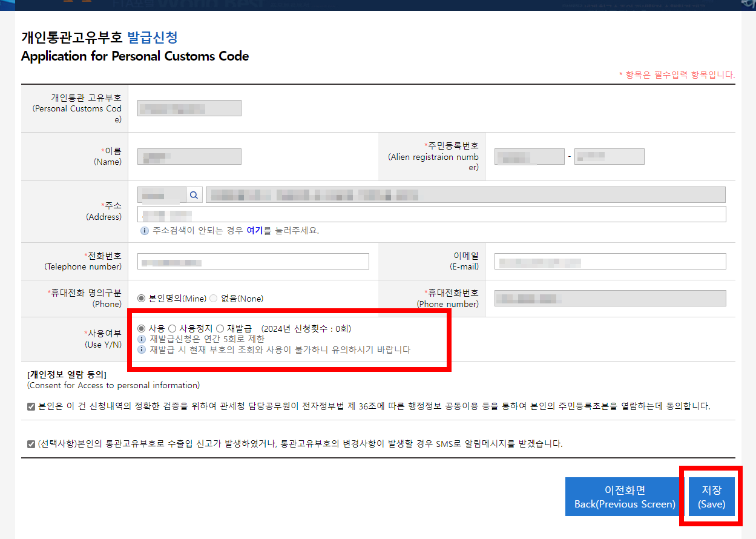
Task: Click info icon next to 재발급 시 현재 부호 notice
Action: (x=142, y=350)
